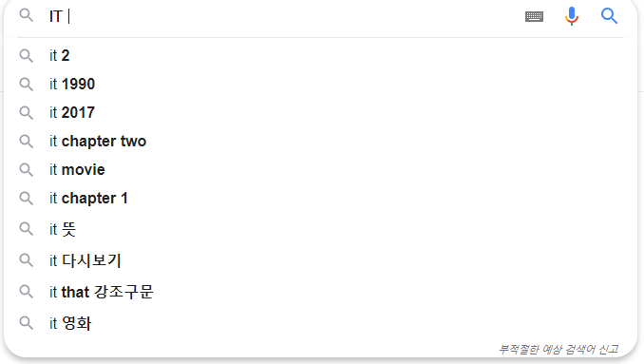Click the magnifier icon beside 'it movie'
The image size is (644, 364).
[x=27, y=170]
